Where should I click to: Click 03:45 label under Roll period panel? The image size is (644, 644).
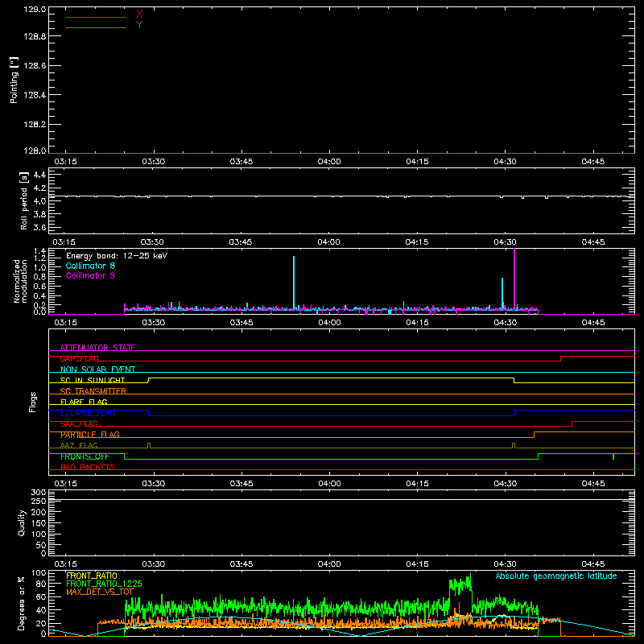pos(241,242)
